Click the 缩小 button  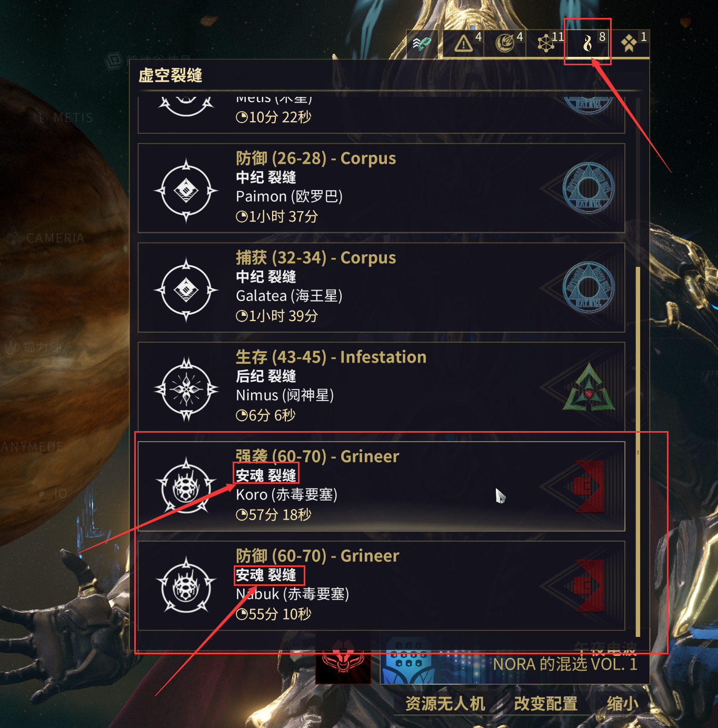(622, 704)
